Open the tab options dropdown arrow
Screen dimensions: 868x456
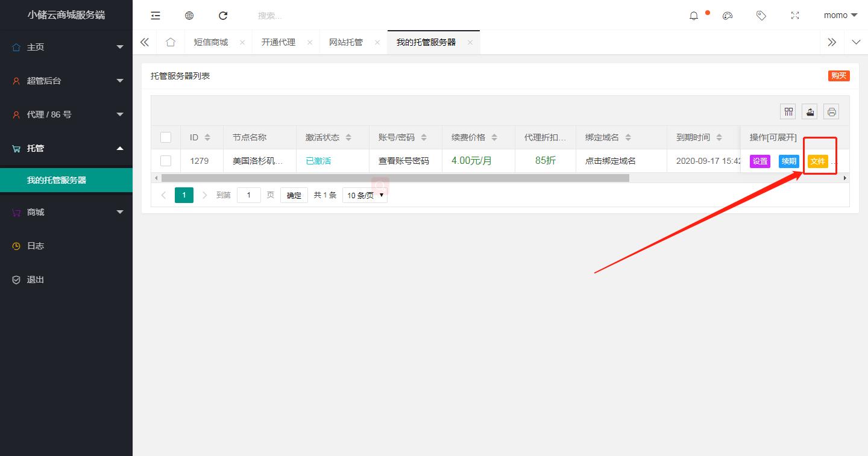[856, 42]
